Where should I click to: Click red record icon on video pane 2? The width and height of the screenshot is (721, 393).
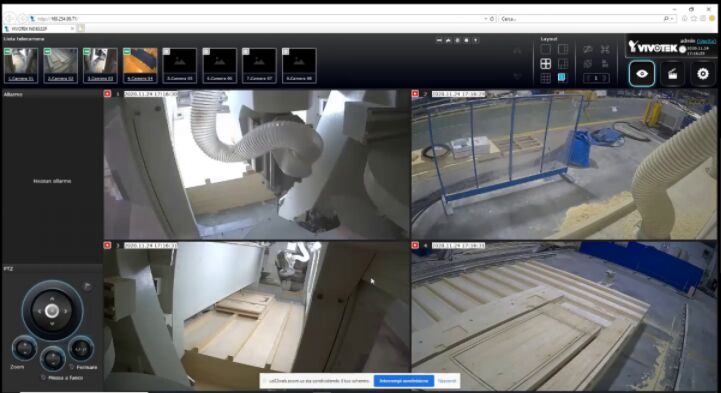[x=415, y=94]
